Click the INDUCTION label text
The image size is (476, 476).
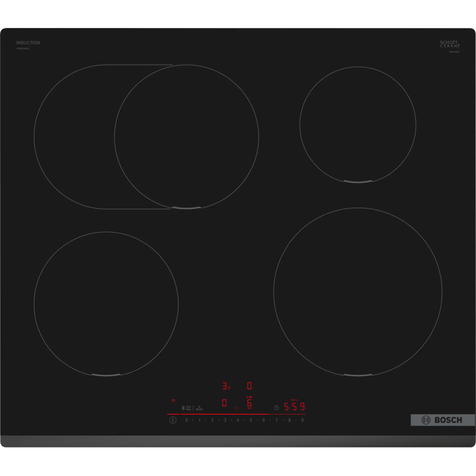pos(28,43)
